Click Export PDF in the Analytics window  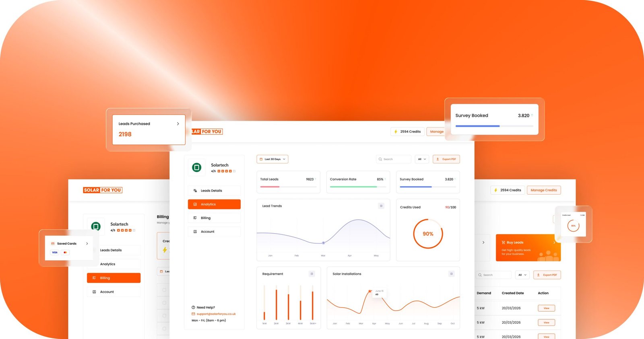pyautogui.click(x=446, y=159)
